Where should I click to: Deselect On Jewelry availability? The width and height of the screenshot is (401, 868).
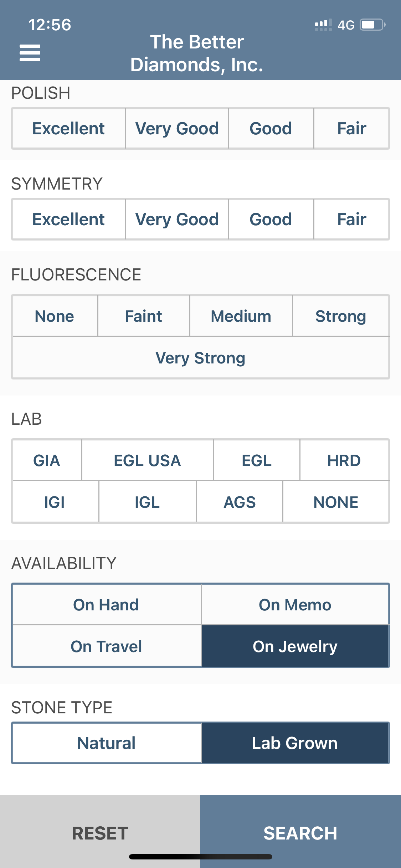tap(295, 646)
